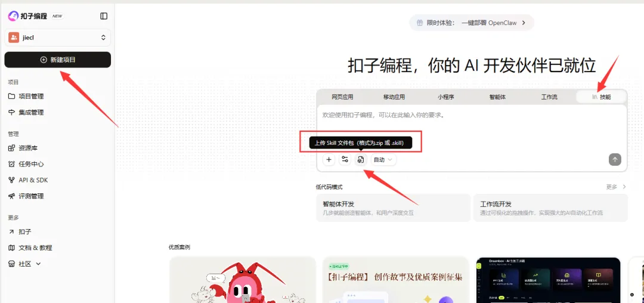Click the 评测管理 telescope icon
The height and width of the screenshot is (303, 644).
pos(11,196)
